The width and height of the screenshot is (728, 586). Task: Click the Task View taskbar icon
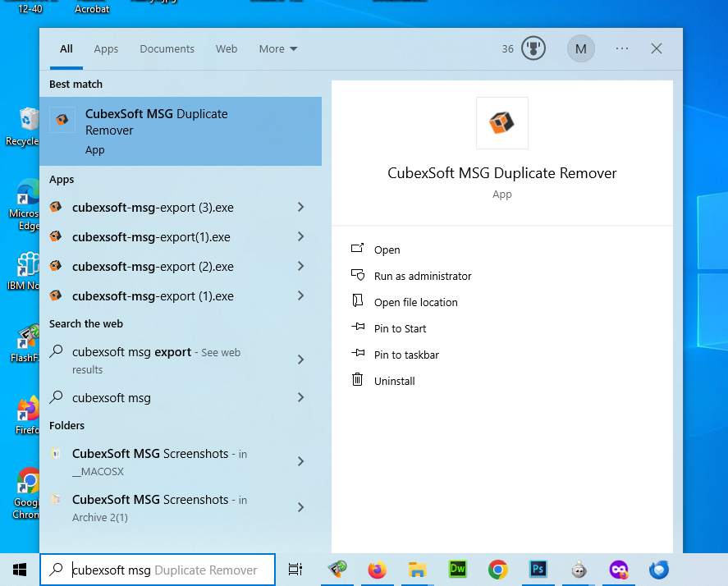295,570
